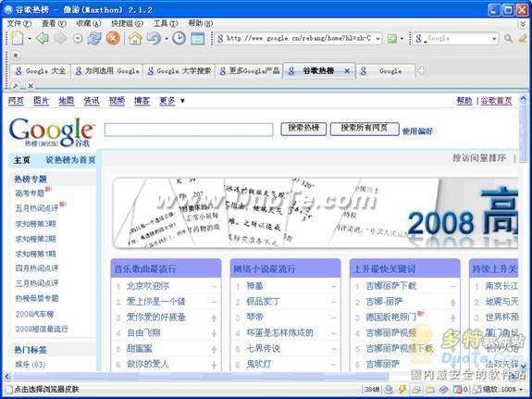
Task: Open the novel 神墓 in the novel list
Action: (254, 286)
